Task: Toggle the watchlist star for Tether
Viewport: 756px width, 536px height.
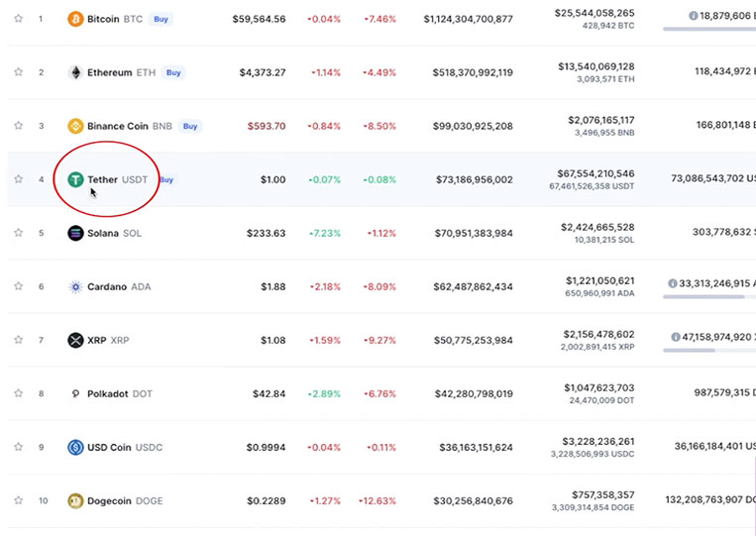Action: point(18,179)
